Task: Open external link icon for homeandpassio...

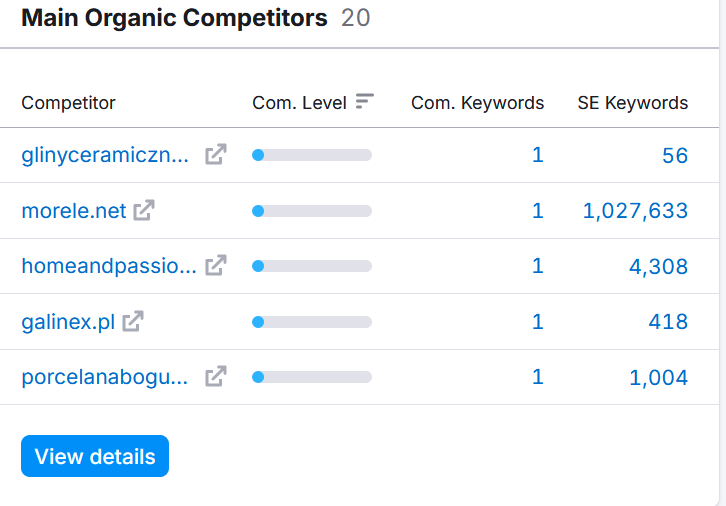Action: pos(216,265)
